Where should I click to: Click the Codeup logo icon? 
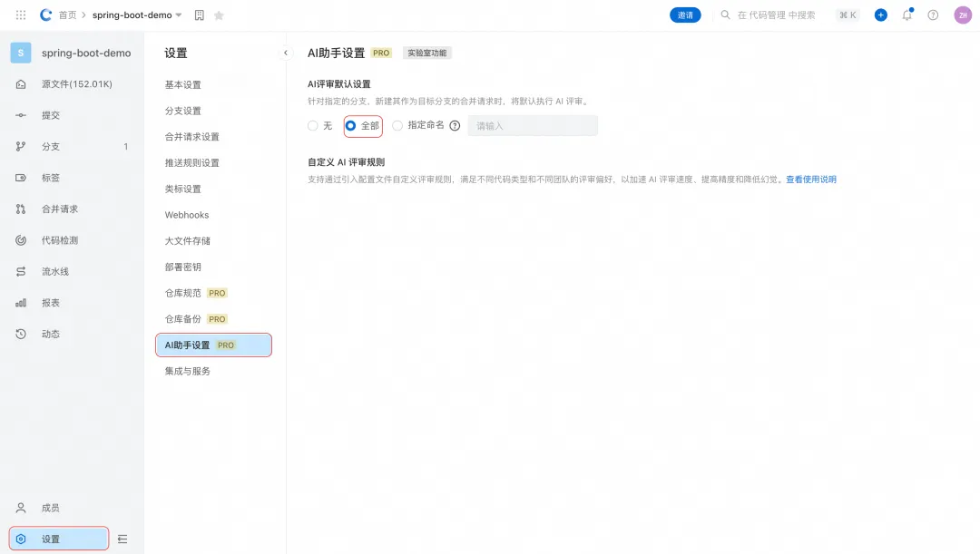45,15
